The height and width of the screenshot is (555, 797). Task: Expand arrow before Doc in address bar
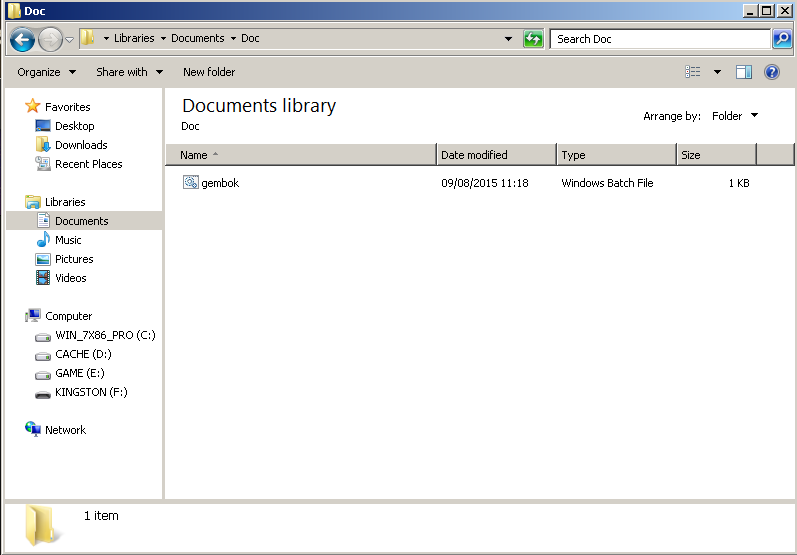click(x=233, y=39)
